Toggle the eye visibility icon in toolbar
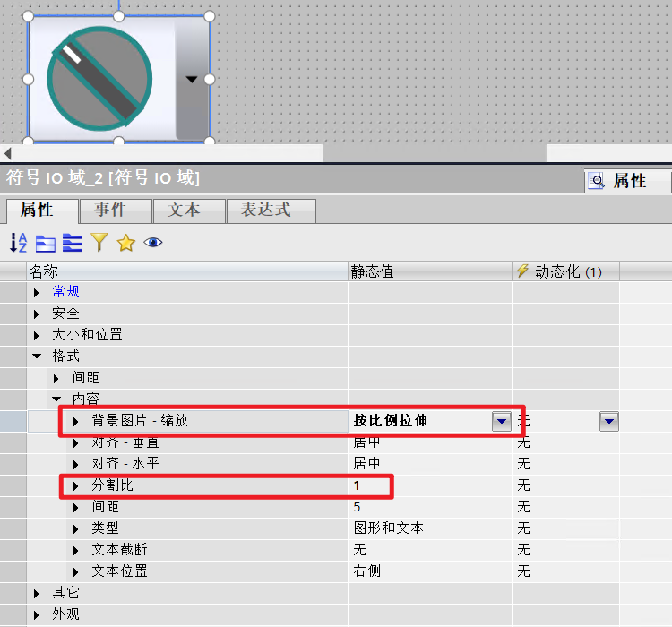The width and height of the screenshot is (672, 627). pyautogui.click(x=153, y=243)
